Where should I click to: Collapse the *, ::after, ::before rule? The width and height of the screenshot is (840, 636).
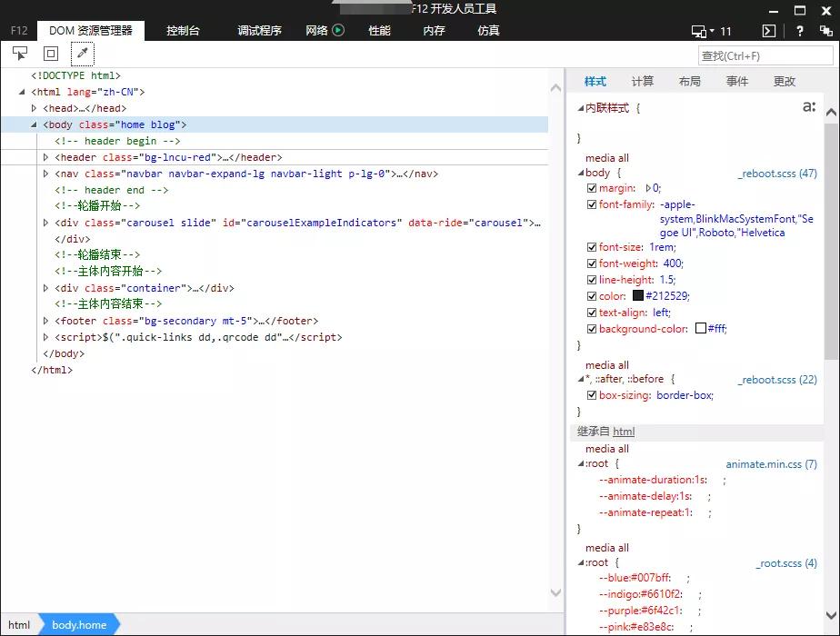point(581,379)
